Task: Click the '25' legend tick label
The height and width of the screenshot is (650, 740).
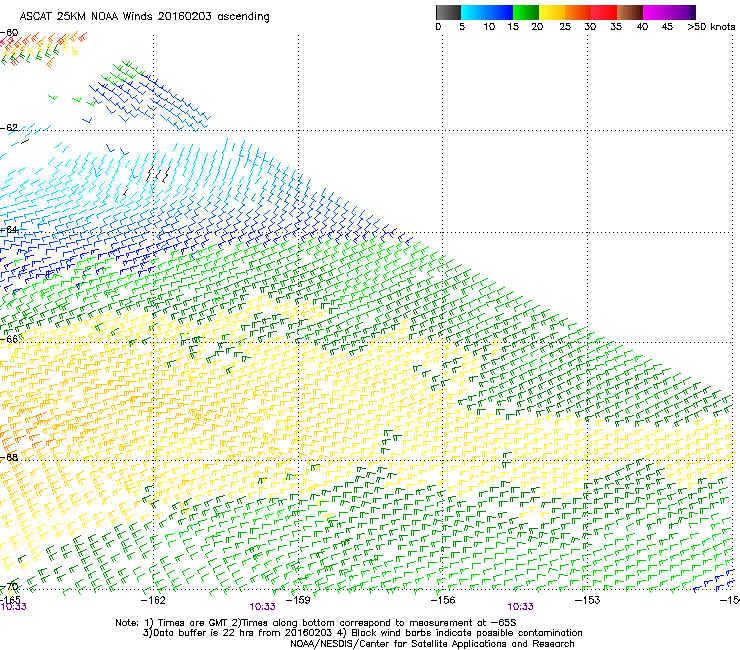Action: [565, 27]
